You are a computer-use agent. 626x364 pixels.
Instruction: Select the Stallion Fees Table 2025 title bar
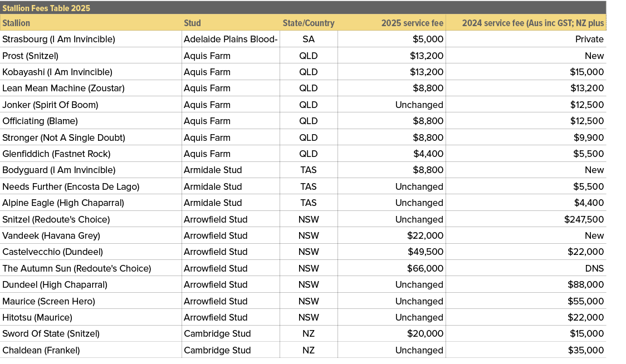(46, 8)
